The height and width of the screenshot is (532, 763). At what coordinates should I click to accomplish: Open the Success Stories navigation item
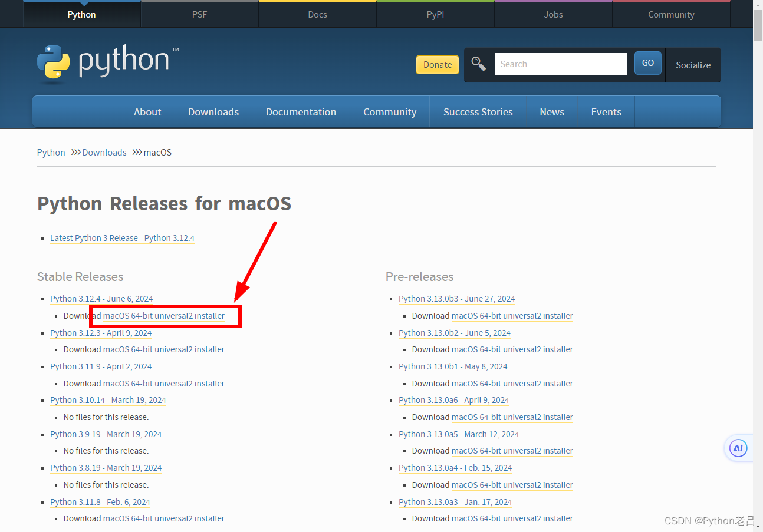[478, 112]
